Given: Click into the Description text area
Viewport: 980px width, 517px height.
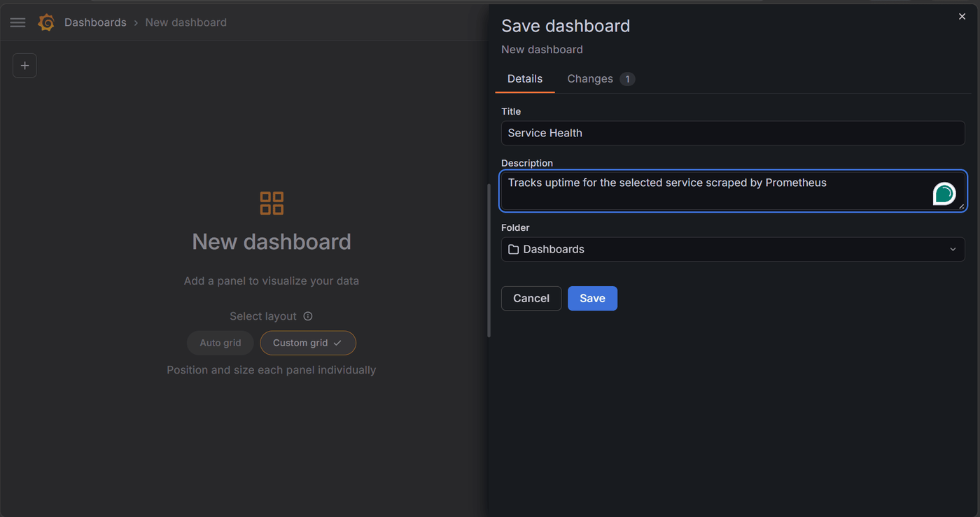Looking at the screenshot, I should click(x=733, y=190).
